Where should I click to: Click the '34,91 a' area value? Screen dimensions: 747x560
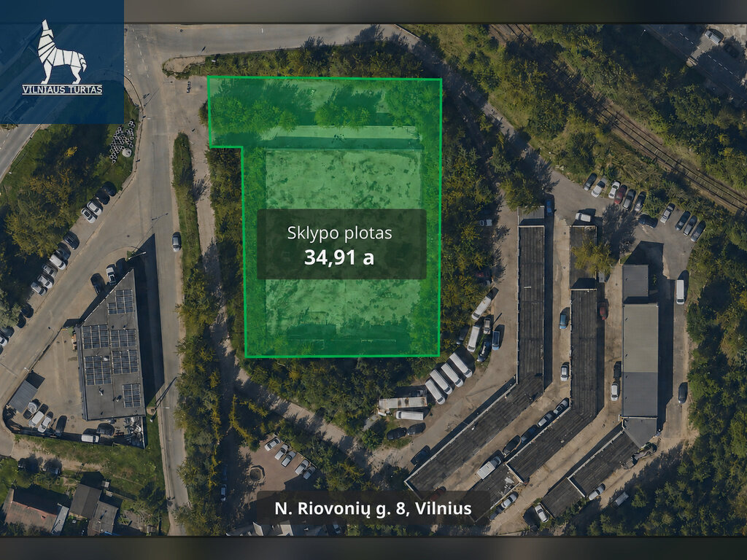tap(339, 257)
